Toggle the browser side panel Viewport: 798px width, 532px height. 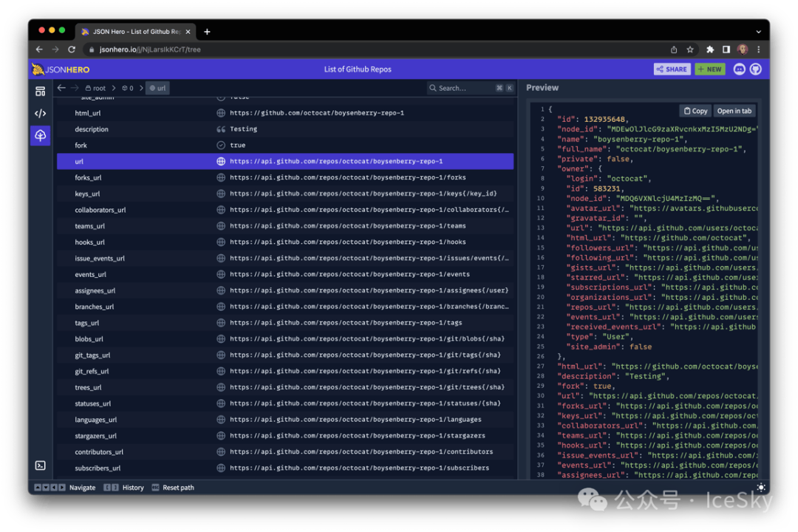click(726, 50)
